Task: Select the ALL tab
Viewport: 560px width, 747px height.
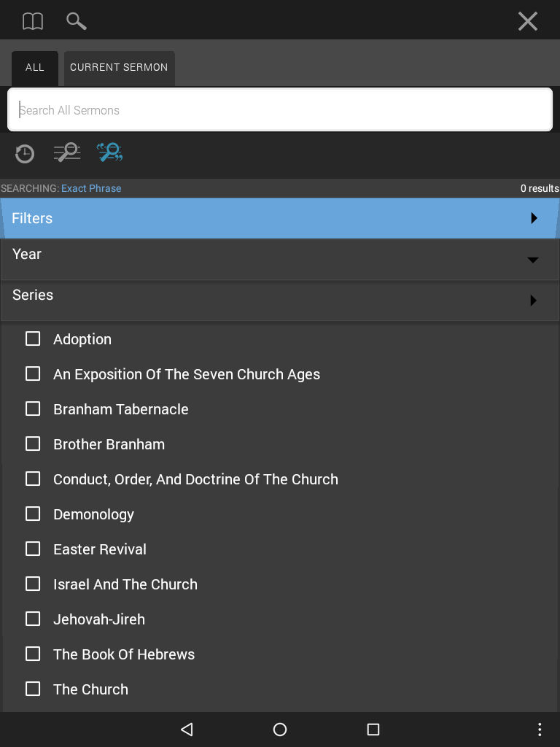Action: click(x=35, y=68)
